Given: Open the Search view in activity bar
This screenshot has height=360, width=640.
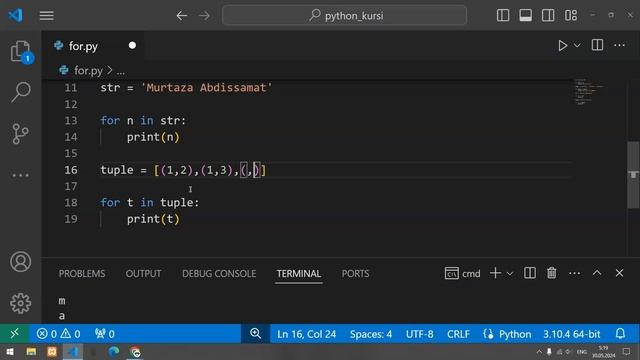Looking at the screenshot, I should coord(20,92).
